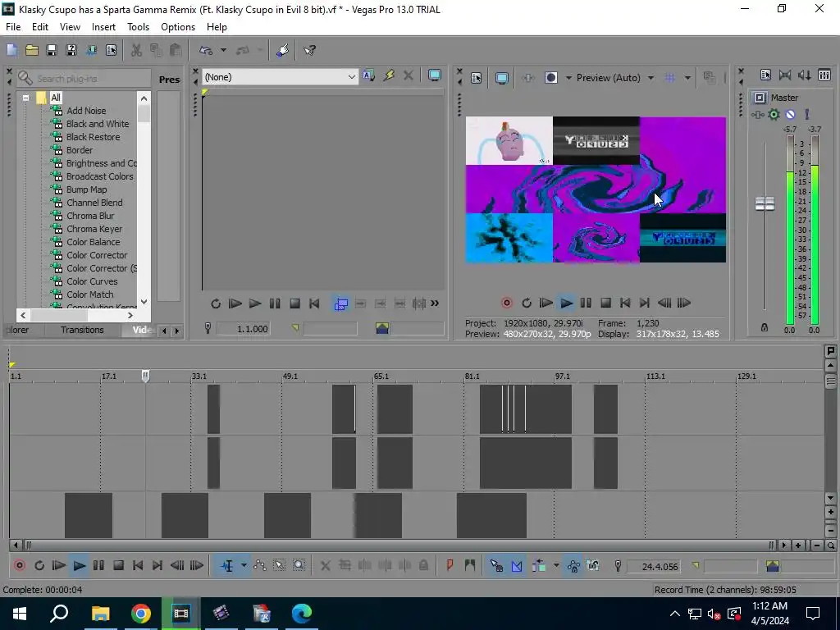Click the Downmix Output icon
840x630 pixels.
tap(785, 75)
